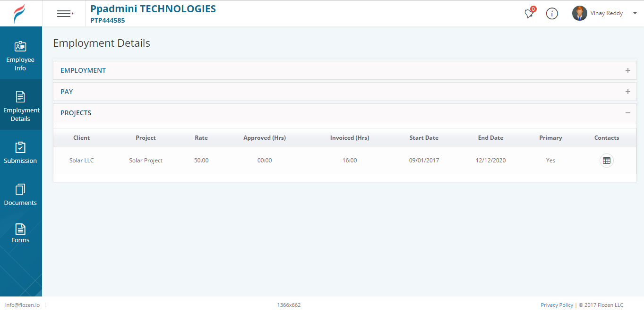Expand the EMPLOYMENT section plus icon
644x313 pixels.
(627, 70)
